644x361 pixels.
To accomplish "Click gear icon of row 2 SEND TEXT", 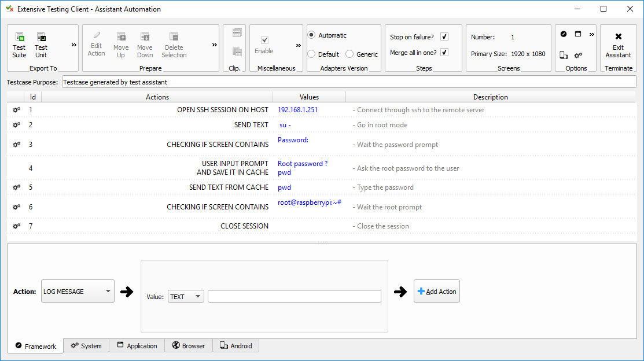I will (16, 125).
